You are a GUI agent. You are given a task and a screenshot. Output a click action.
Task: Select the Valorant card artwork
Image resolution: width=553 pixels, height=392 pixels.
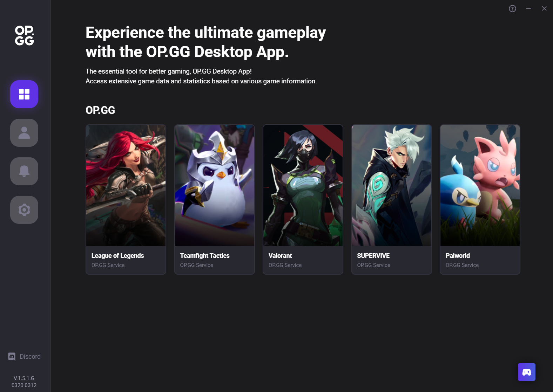click(303, 185)
